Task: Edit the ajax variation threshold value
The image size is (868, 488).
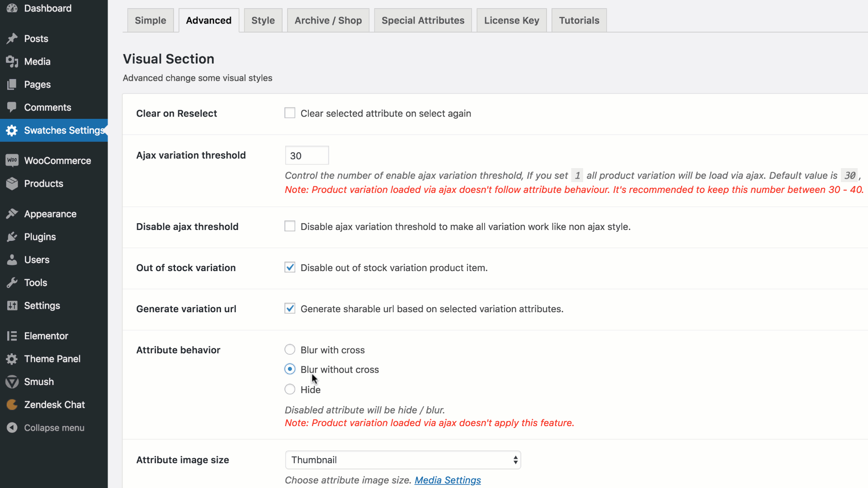Action: [x=307, y=155]
